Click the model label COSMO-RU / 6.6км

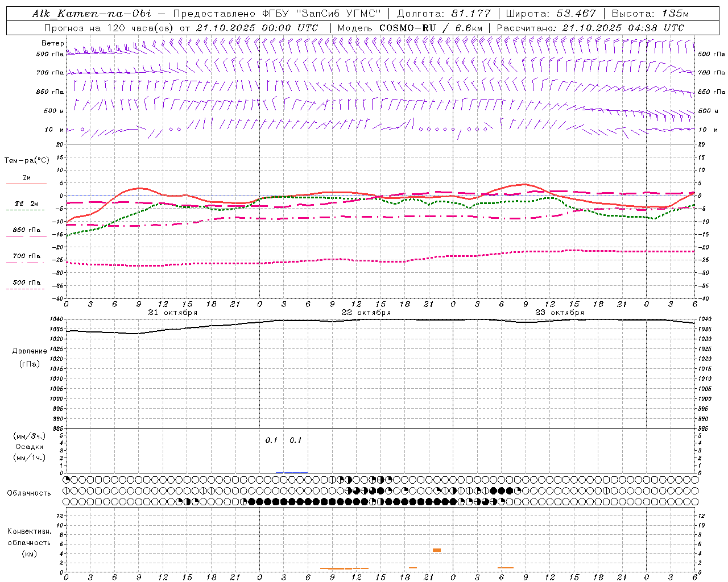pyautogui.click(x=431, y=28)
